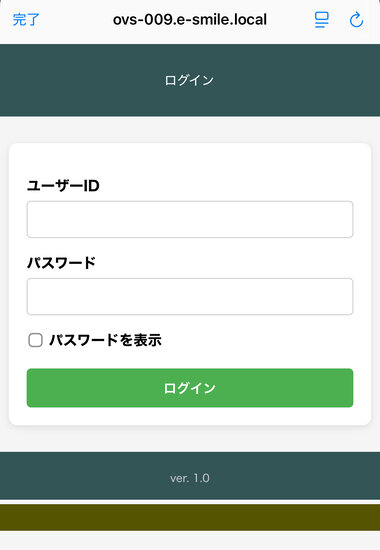Click the ver. 1.0 footer text

[x=190, y=478]
